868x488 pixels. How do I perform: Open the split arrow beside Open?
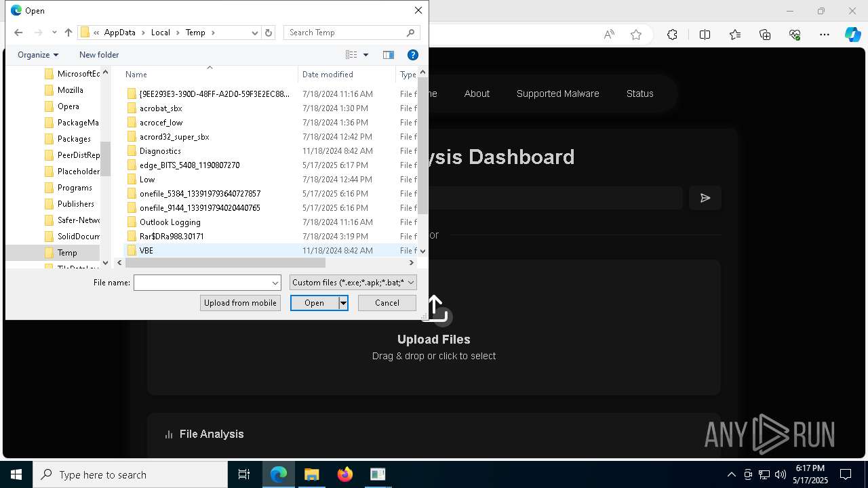(x=344, y=303)
